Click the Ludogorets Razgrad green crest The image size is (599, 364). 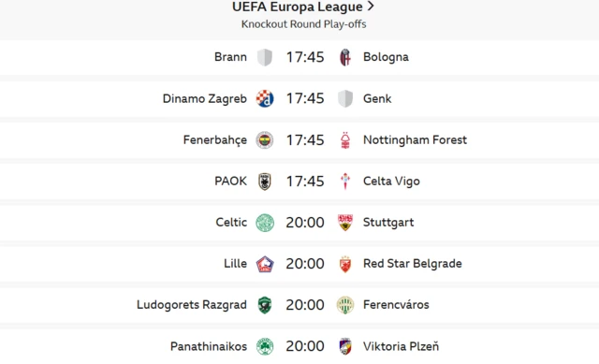pyautogui.click(x=265, y=305)
